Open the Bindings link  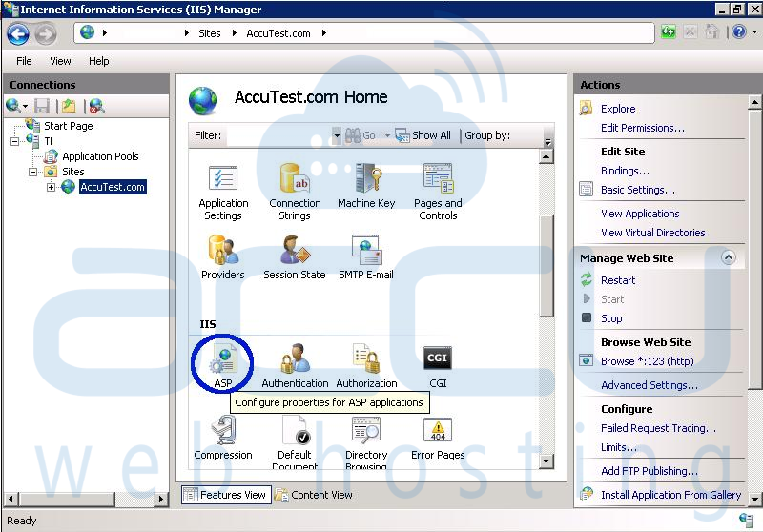click(x=625, y=171)
